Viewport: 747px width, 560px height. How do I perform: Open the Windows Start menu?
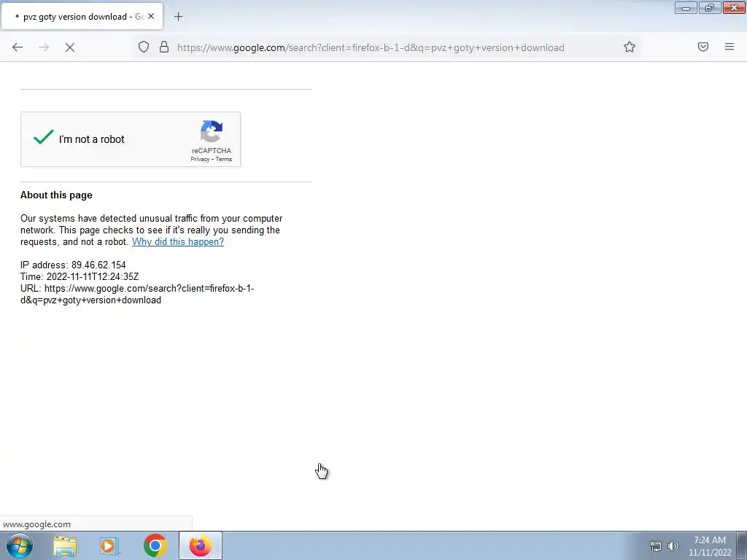20,545
